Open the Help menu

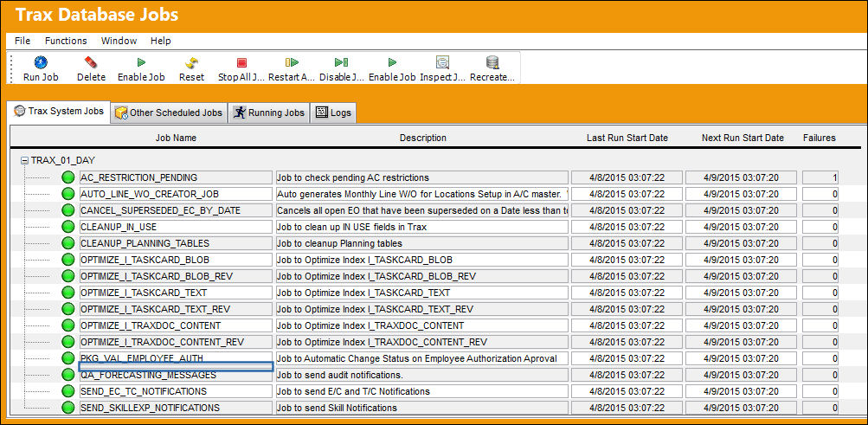pos(161,41)
